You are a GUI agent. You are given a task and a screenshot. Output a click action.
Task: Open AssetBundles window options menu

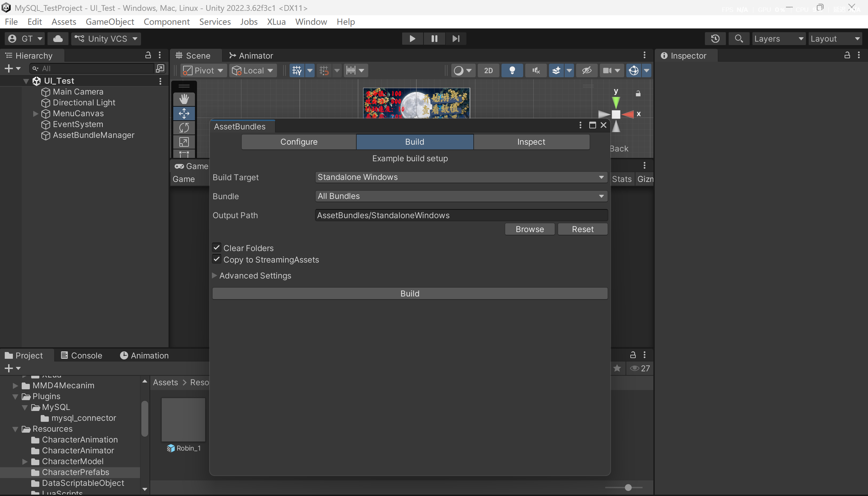[580, 125]
